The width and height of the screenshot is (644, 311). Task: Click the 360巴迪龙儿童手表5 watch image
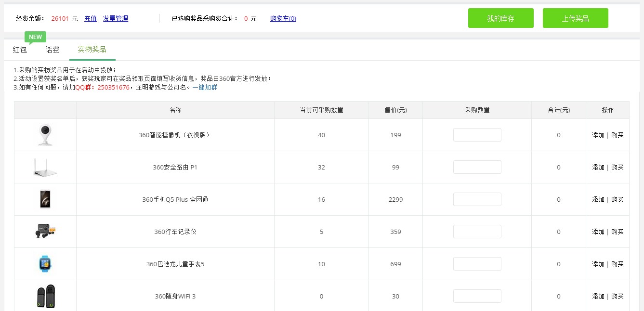click(x=45, y=264)
